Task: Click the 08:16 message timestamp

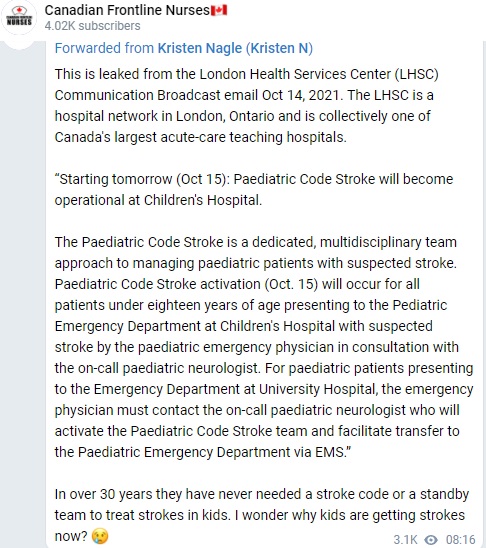Action: tap(460, 539)
